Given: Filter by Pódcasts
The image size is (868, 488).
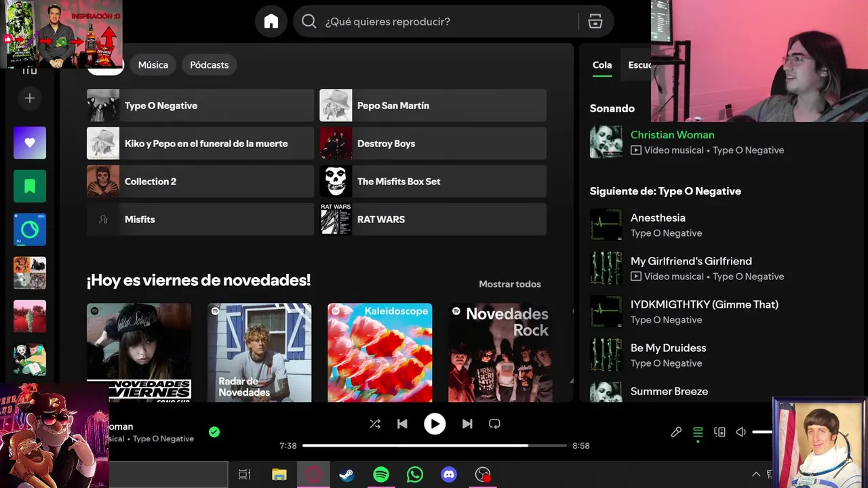Looking at the screenshot, I should (x=209, y=65).
